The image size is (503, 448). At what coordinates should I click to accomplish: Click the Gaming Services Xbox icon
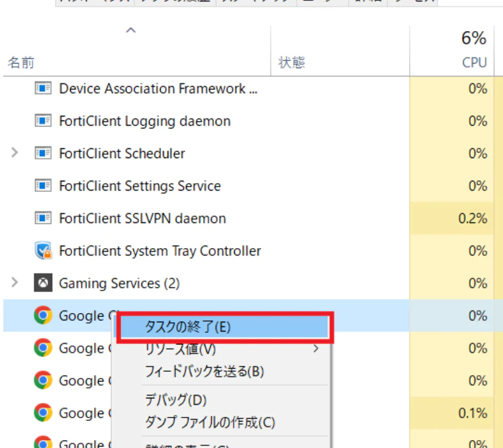click(43, 283)
